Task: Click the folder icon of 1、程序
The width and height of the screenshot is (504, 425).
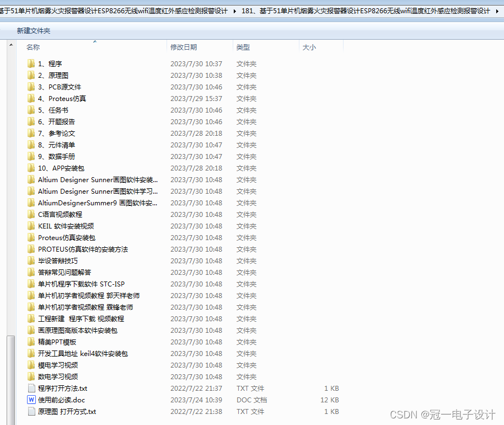Action: click(x=31, y=63)
